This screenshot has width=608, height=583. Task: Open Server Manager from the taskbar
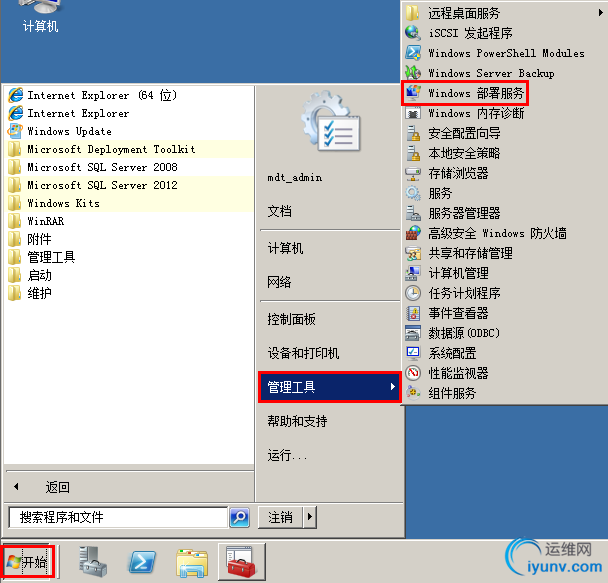tap(93, 561)
